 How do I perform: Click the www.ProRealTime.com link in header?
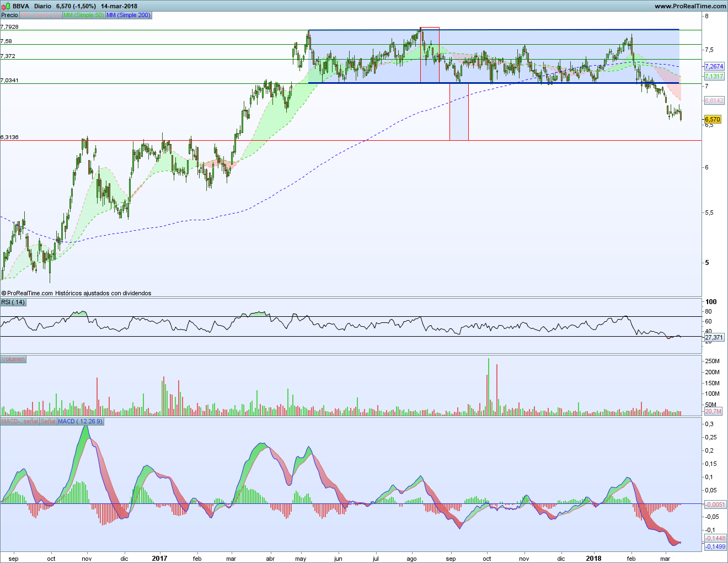pyautogui.click(x=690, y=6)
